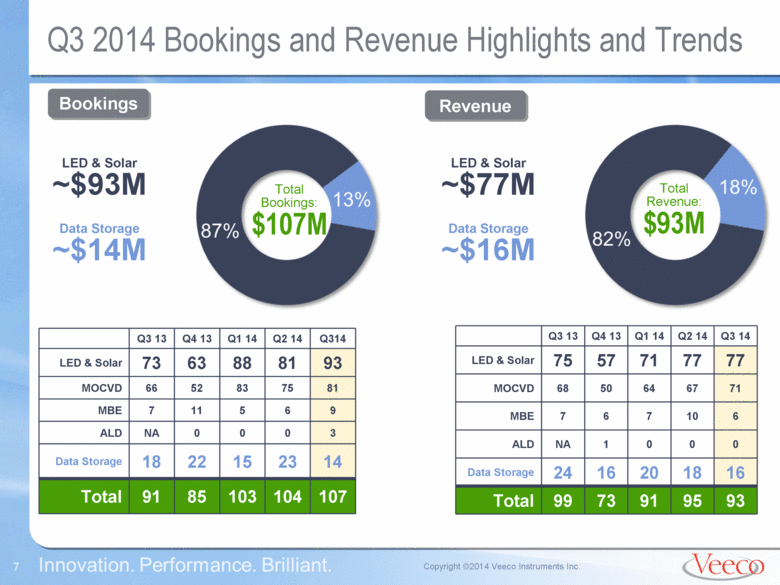780x585 pixels.
Task: Click the Copyright ©2014 Veeco Instruments notice
Action: coord(501,567)
